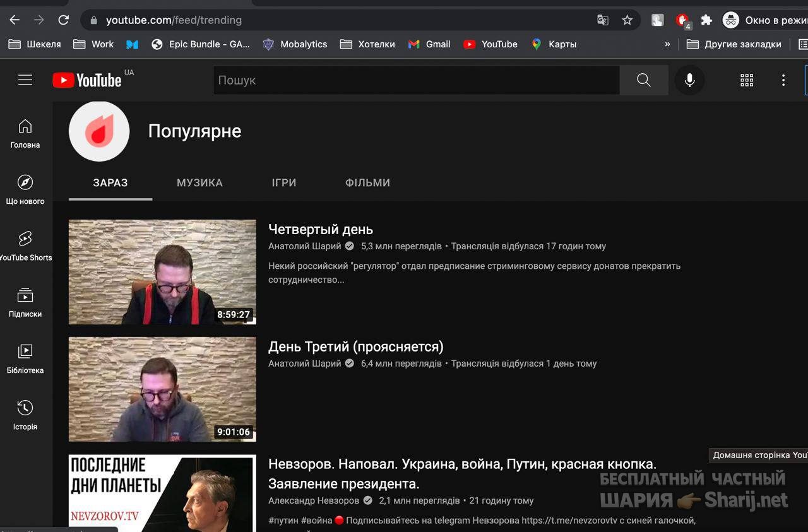808x532 pixels.
Task: Click the browser forward arrow
Action: 39,20
